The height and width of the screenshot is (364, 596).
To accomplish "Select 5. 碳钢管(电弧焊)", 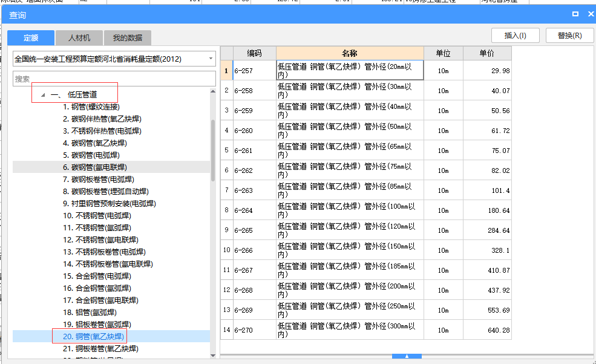I will (x=91, y=155).
